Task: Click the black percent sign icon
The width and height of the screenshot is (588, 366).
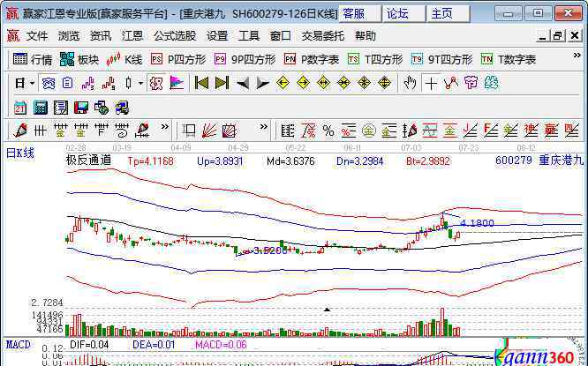Action: (328, 131)
